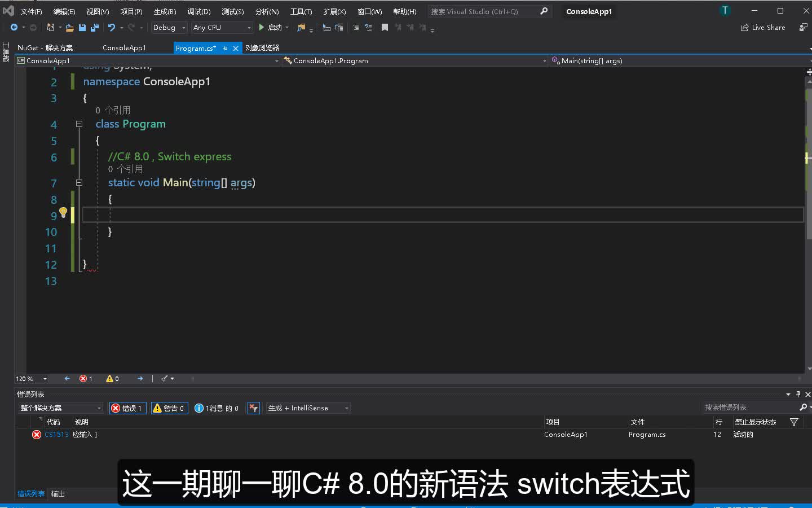The height and width of the screenshot is (508, 812).
Task: Click the Find in Files toolbar icon
Action: 302,27
